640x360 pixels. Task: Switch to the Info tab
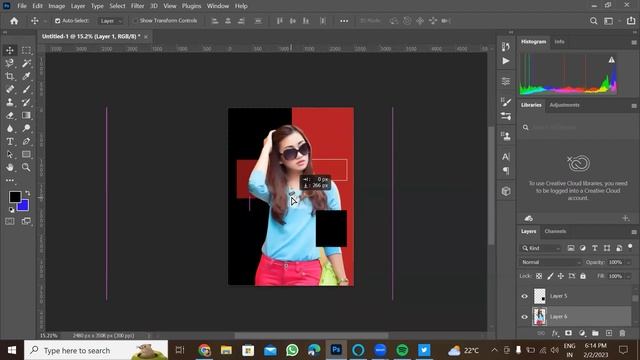coord(559,42)
